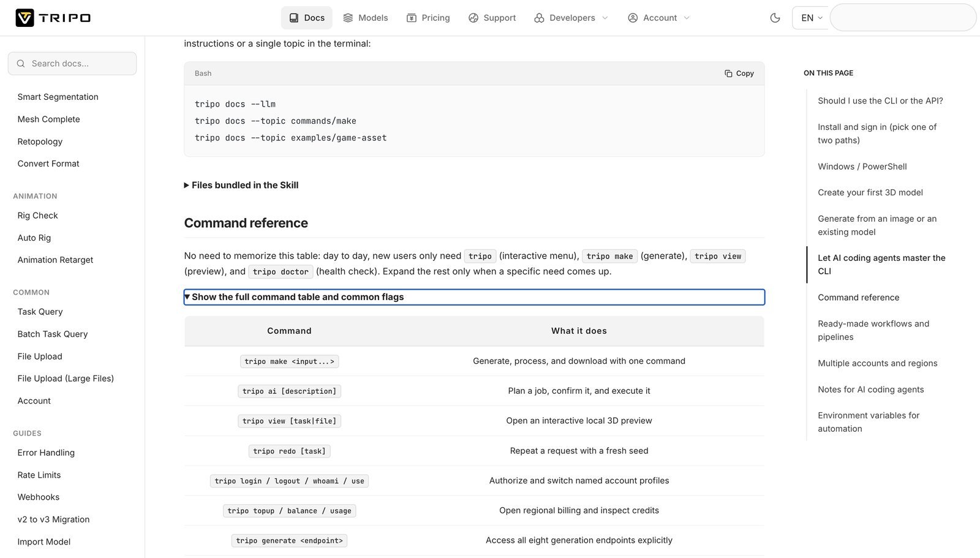Open the File Upload page
This screenshot has width=980, height=558.
click(40, 356)
